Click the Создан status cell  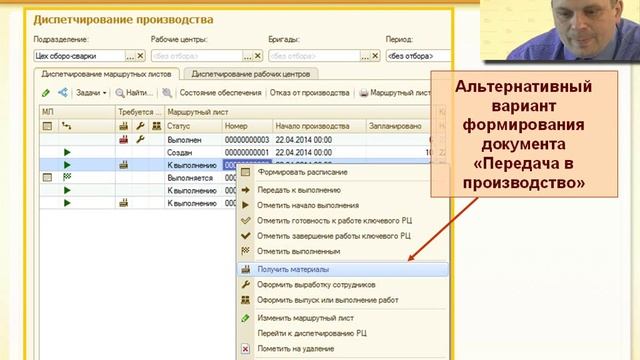click(193, 152)
